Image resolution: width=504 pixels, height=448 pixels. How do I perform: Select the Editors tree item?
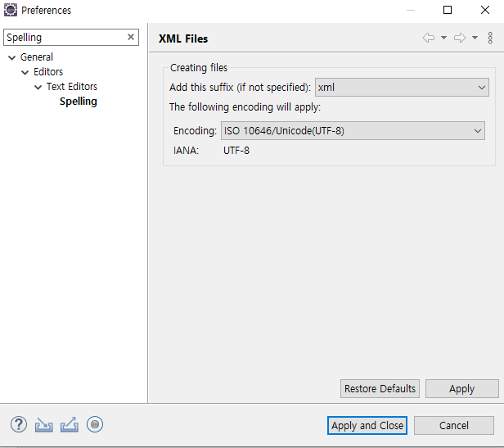pyautogui.click(x=48, y=72)
